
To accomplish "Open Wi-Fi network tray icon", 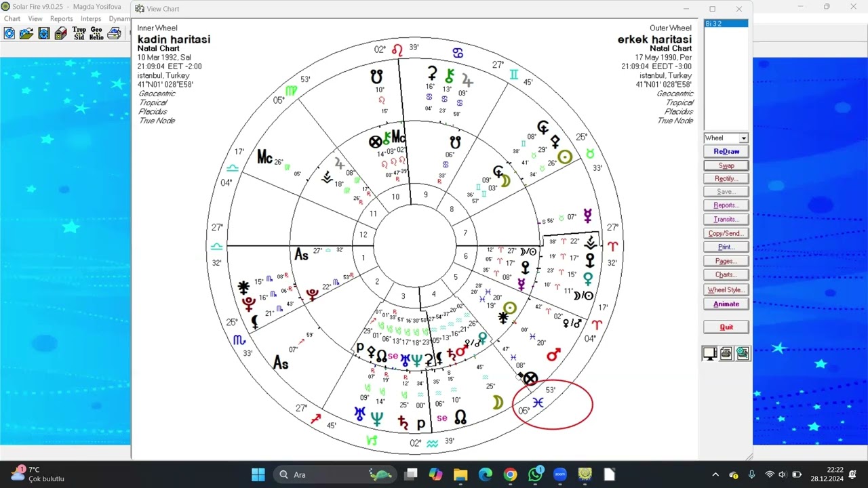I will pyautogui.click(x=769, y=474).
